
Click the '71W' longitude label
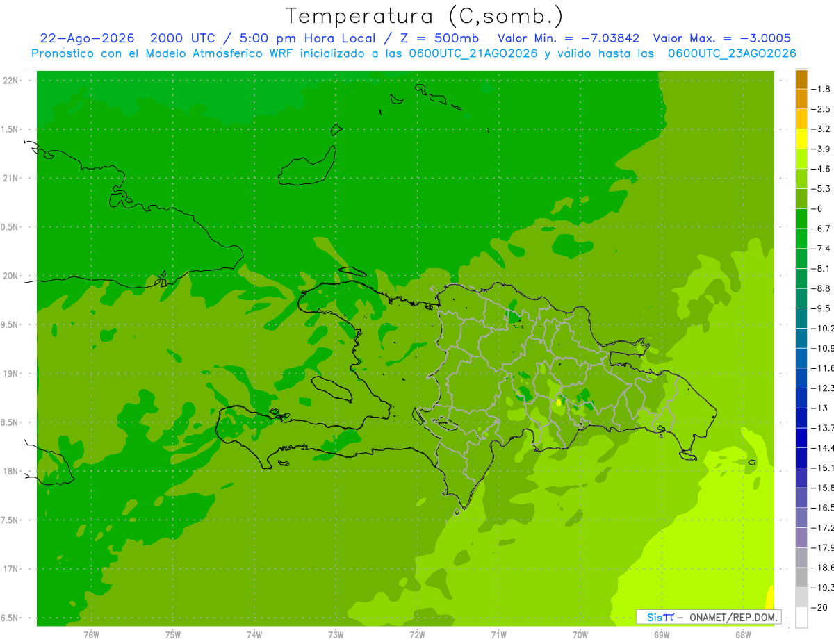(x=498, y=635)
